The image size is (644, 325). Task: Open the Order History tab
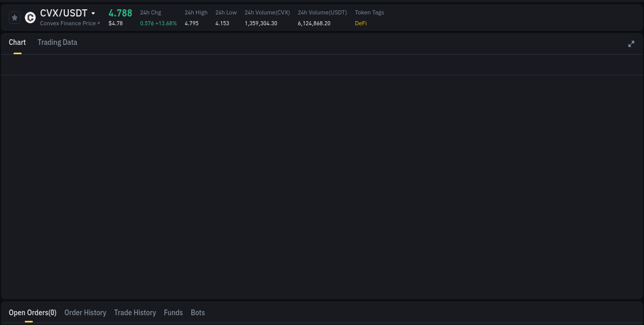pyautogui.click(x=85, y=312)
